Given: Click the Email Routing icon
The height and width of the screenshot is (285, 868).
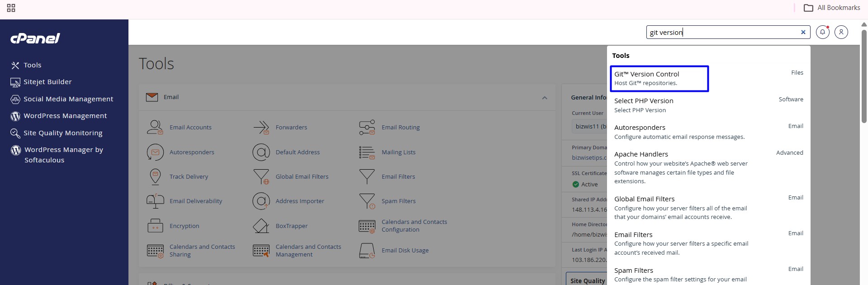Looking at the screenshot, I should tap(367, 128).
